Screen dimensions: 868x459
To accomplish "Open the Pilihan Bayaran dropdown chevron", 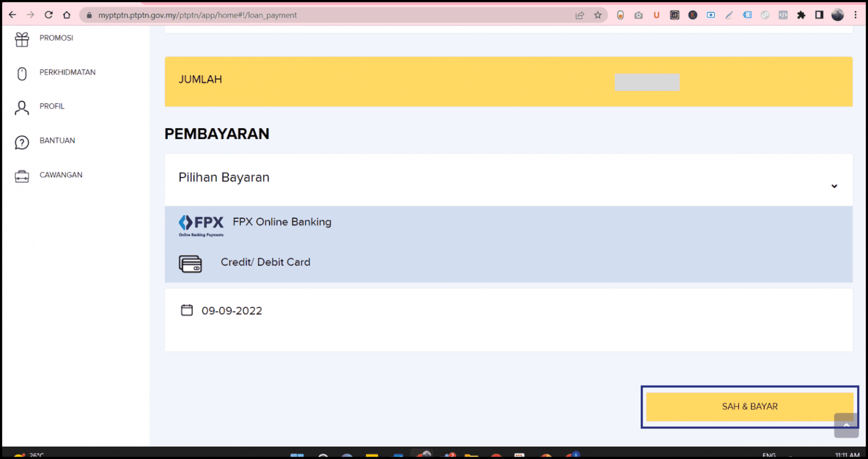I will [x=834, y=185].
